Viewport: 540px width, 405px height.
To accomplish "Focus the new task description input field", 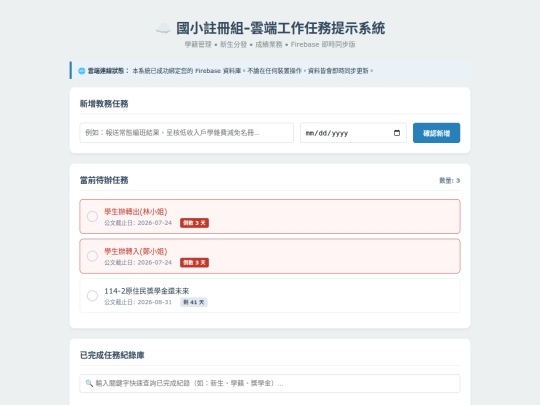I will point(187,133).
